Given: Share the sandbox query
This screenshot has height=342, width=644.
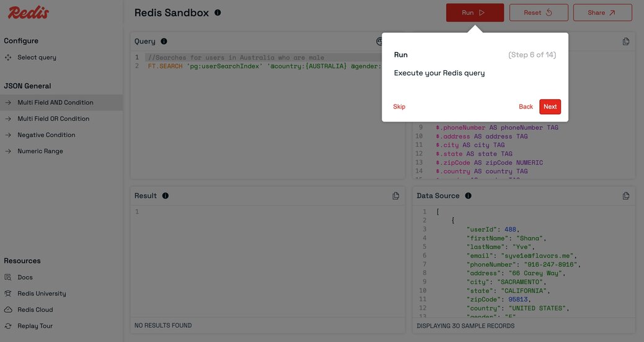Looking at the screenshot, I should pyautogui.click(x=602, y=13).
